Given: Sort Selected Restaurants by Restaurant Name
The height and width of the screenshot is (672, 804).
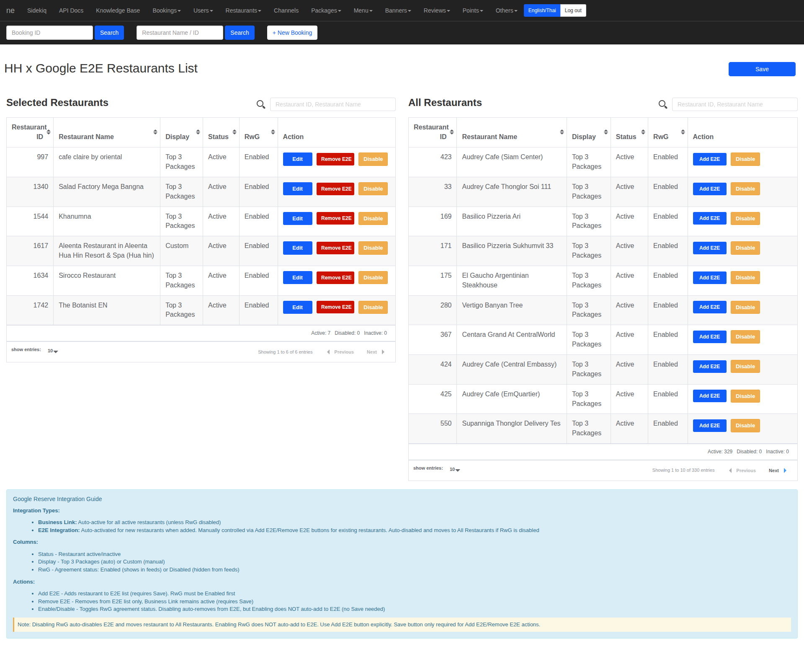Looking at the screenshot, I should coord(155,132).
